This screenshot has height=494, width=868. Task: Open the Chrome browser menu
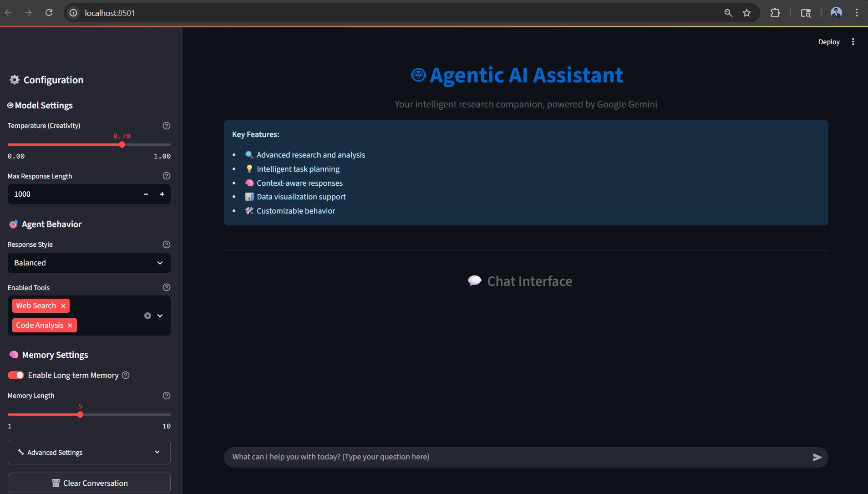857,12
